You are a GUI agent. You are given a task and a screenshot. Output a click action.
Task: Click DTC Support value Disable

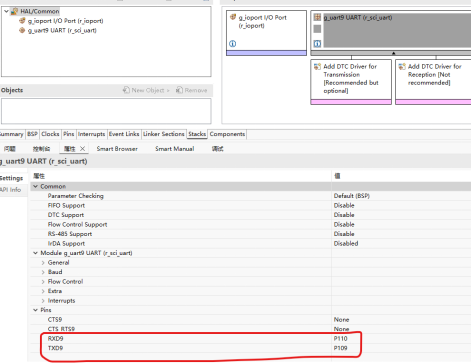(x=344, y=215)
